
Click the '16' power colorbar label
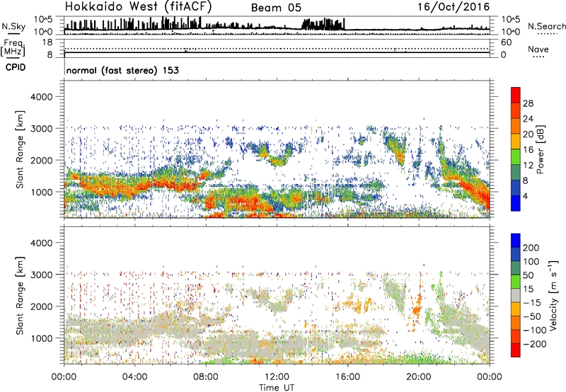coord(528,150)
